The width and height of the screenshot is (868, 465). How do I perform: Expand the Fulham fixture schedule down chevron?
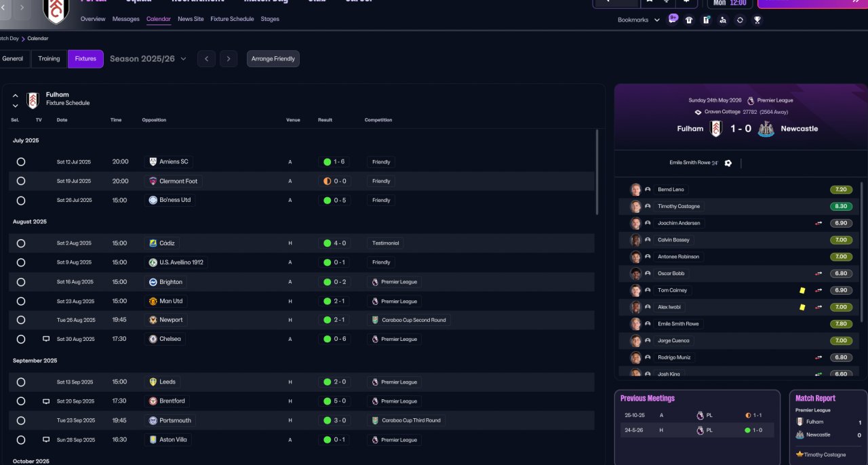click(15, 105)
